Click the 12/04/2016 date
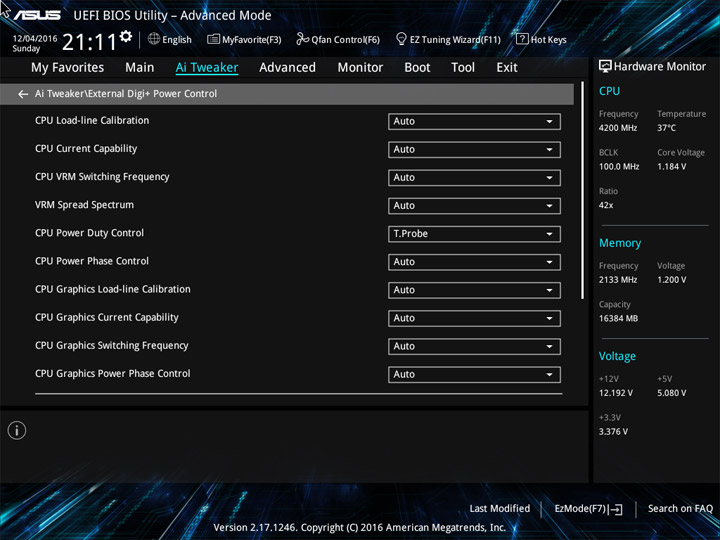Viewport: 720px width, 540px height. (35, 39)
